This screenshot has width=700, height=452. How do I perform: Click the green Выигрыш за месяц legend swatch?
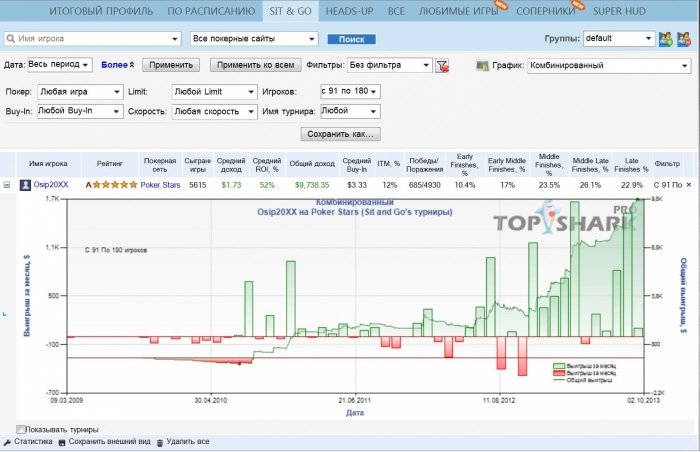click(559, 366)
